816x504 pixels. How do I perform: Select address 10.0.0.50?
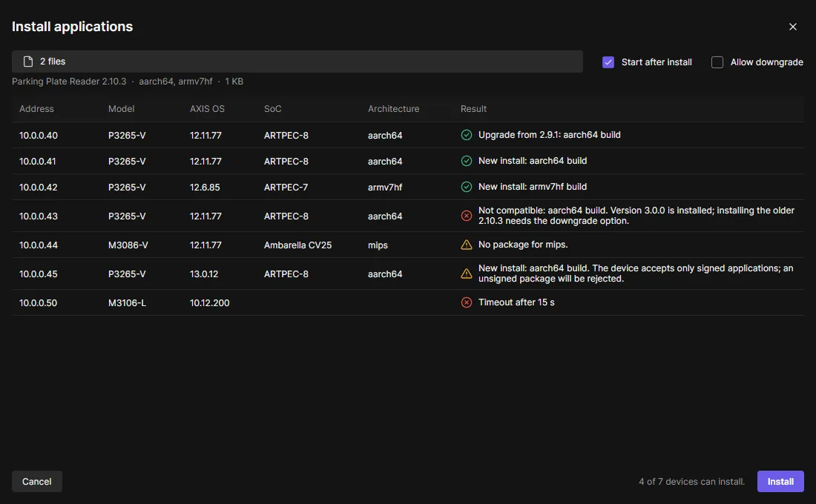pos(38,302)
